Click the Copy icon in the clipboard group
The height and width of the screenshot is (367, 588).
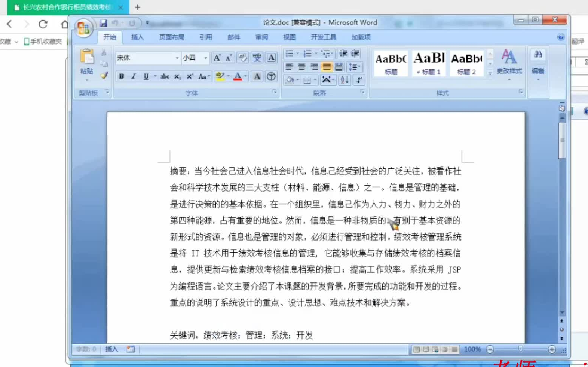(x=104, y=64)
